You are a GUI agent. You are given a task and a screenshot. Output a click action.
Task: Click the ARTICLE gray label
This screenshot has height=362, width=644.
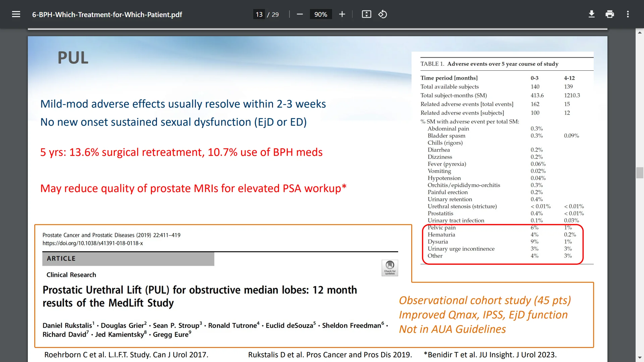128,259
